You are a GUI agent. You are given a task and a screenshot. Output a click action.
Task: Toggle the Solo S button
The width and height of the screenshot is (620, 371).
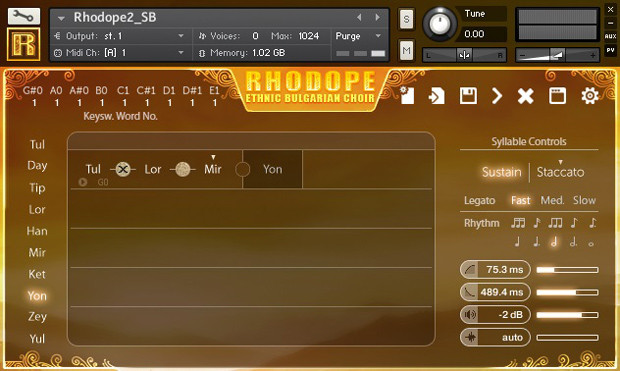(406, 19)
